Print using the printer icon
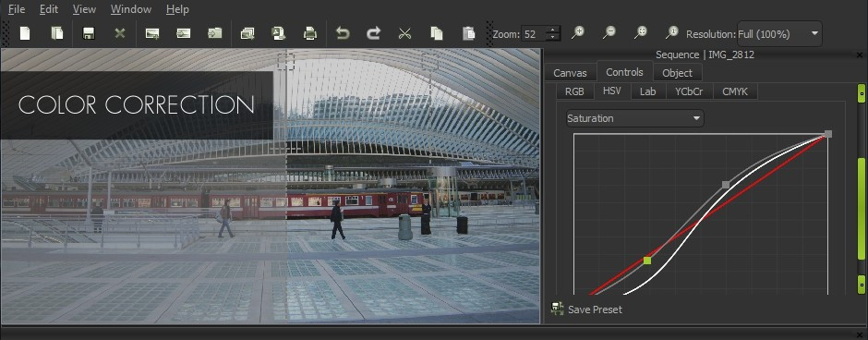 coord(310,33)
